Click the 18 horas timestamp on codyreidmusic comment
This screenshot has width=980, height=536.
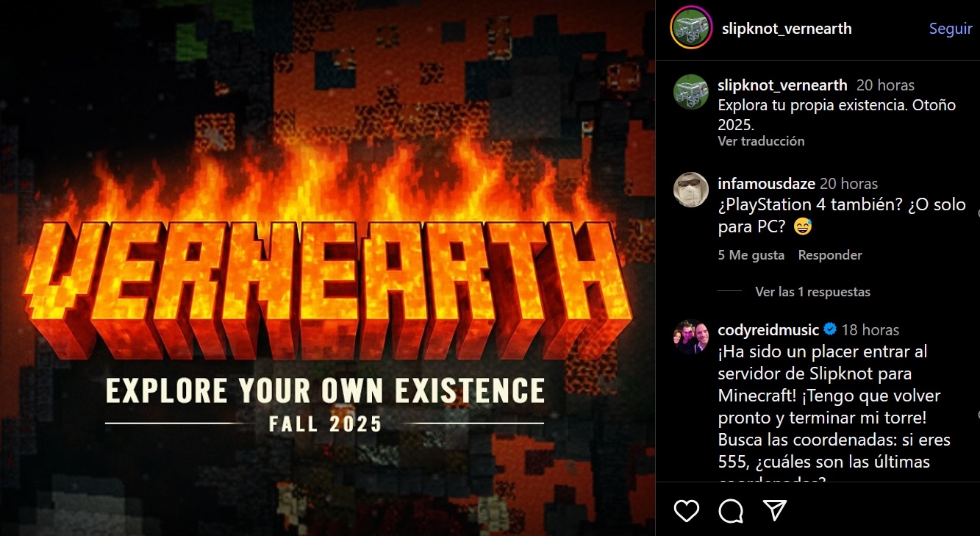(x=870, y=329)
